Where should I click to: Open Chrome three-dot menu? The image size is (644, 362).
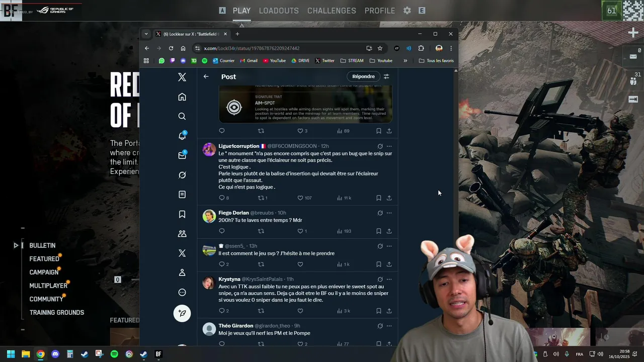pos(451,48)
